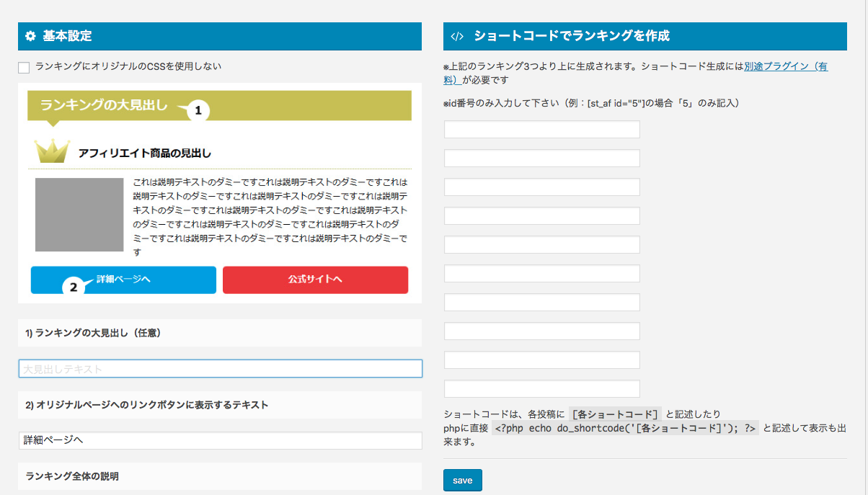Viewport: 868px width, 495px height.
Task: Click the 2) オリジナルページへのリンクボタン label
Action: pyautogui.click(x=147, y=405)
